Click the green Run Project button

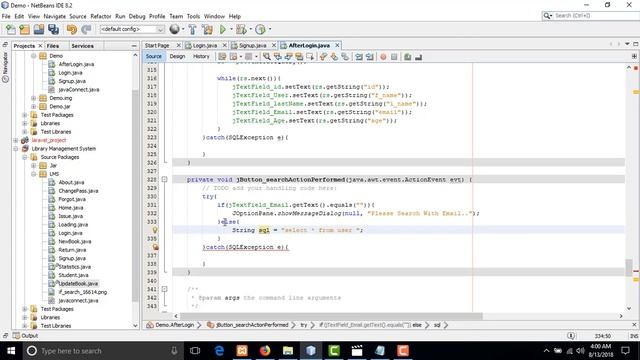[x=222, y=29]
